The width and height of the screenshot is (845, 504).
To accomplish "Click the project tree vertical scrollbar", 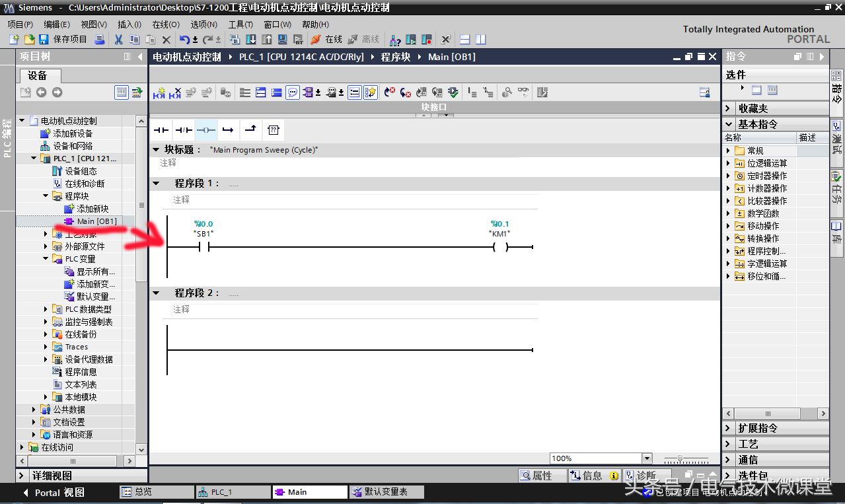I will click(141, 205).
